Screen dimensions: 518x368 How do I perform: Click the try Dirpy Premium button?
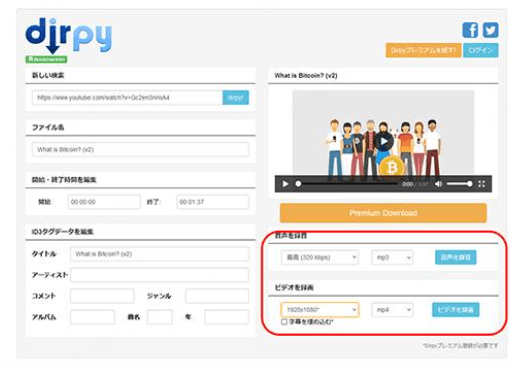[423, 50]
